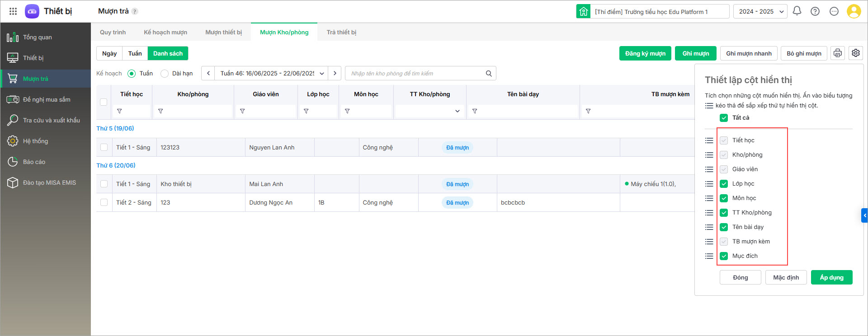868x336 pixels.
Task: Click the print icon button
Action: click(x=837, y=53)
